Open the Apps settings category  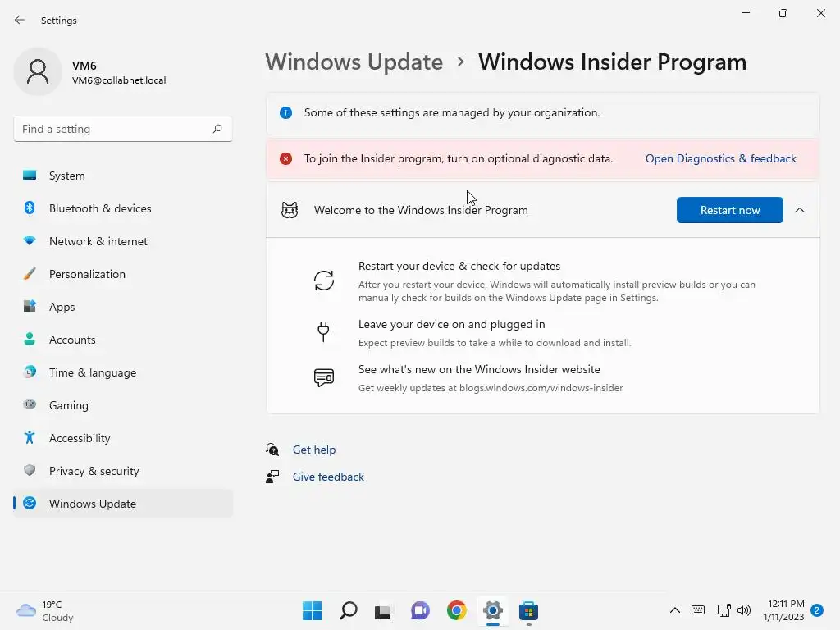point(123,307)
